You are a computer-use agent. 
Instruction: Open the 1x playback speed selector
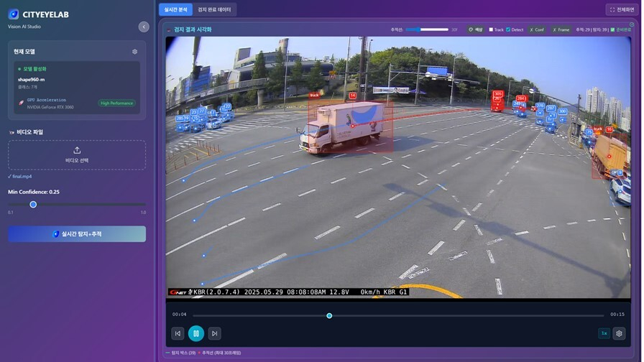click(x=604, y=333)
